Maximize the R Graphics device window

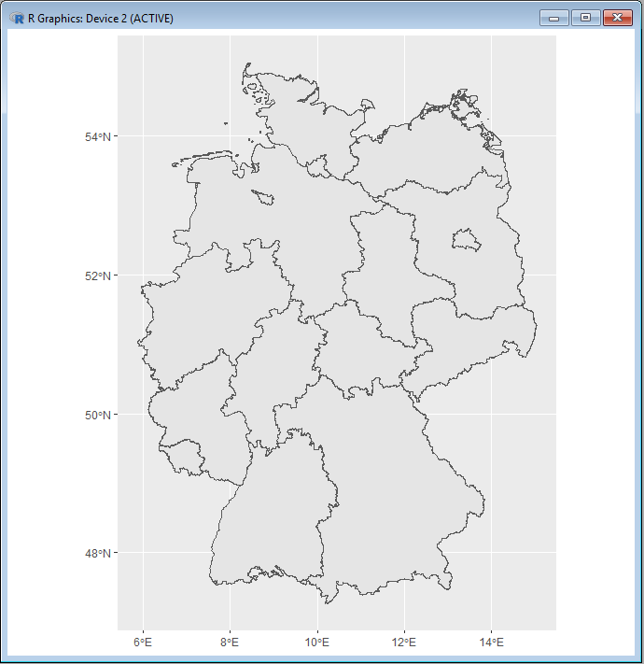coord(585,18)
